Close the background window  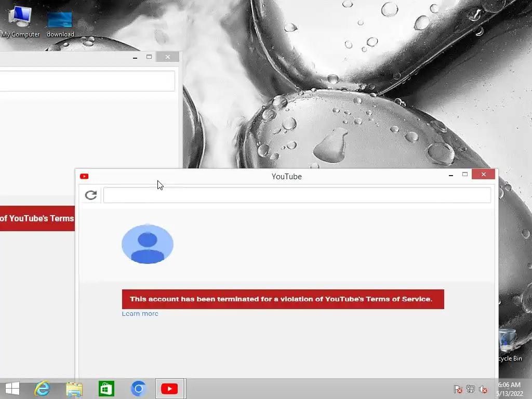click(x=168, y=57)
